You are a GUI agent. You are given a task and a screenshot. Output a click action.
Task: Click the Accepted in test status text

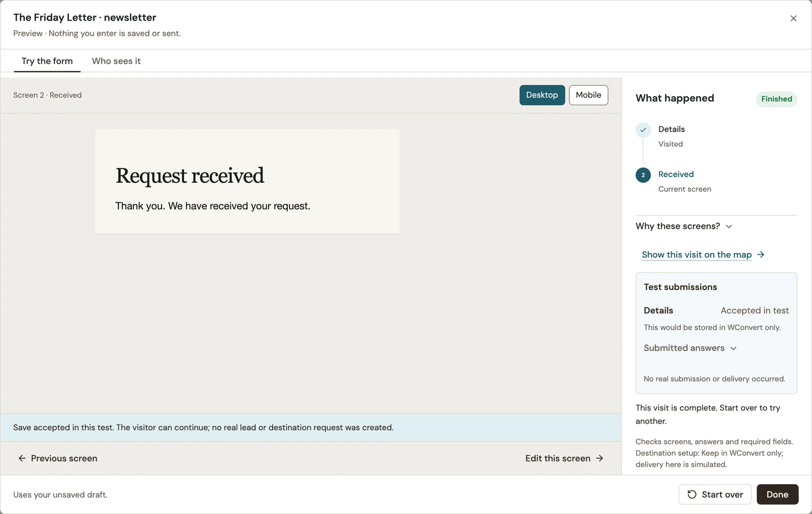(x=755, y=310)
